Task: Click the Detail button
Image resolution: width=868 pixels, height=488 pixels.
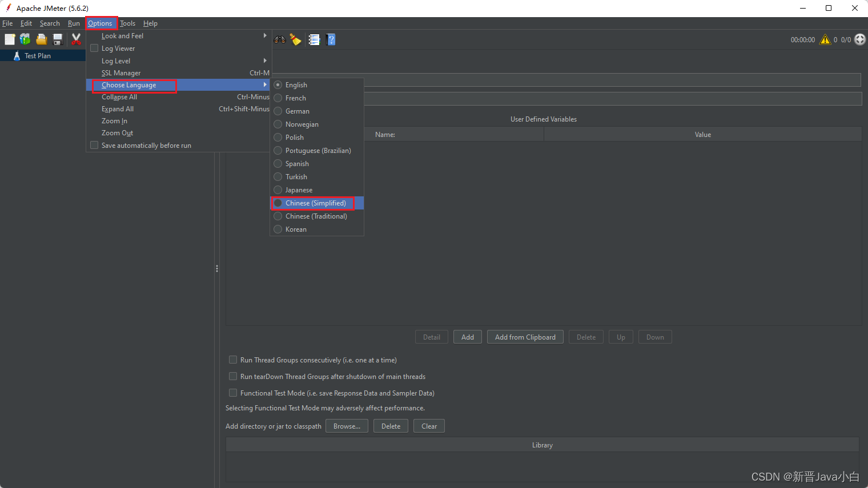Action: 432,337
